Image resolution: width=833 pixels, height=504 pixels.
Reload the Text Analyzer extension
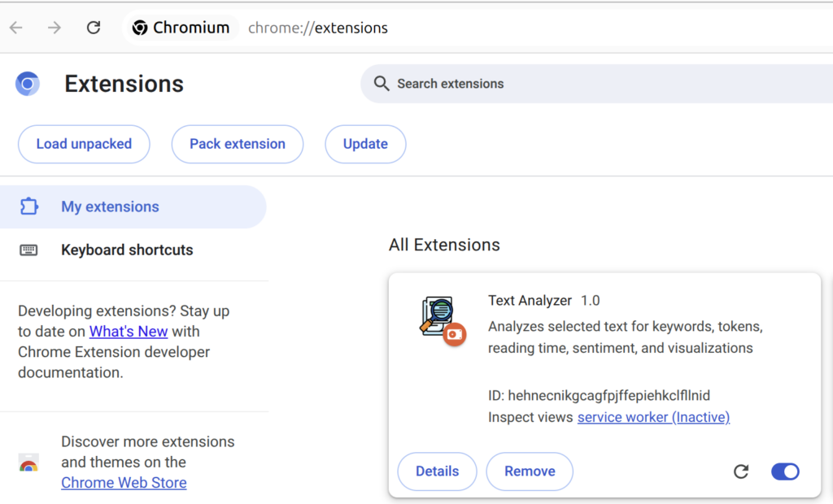pos(741,471)
